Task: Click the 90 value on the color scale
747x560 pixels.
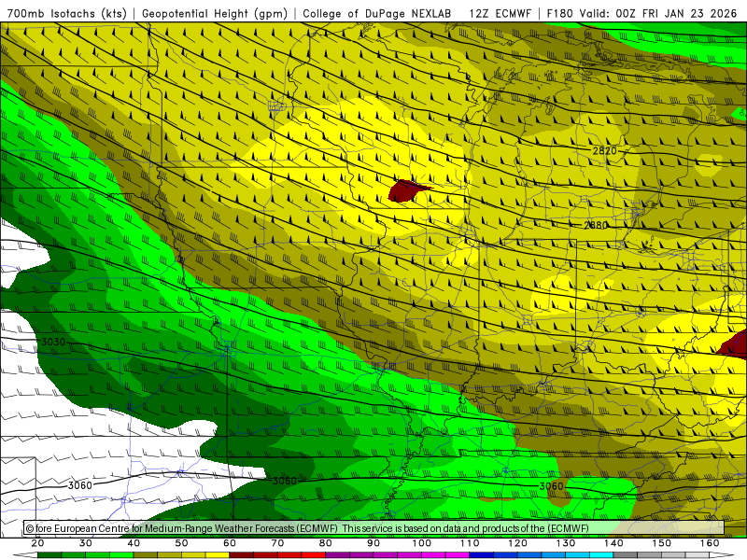Action: pos(373,543)
